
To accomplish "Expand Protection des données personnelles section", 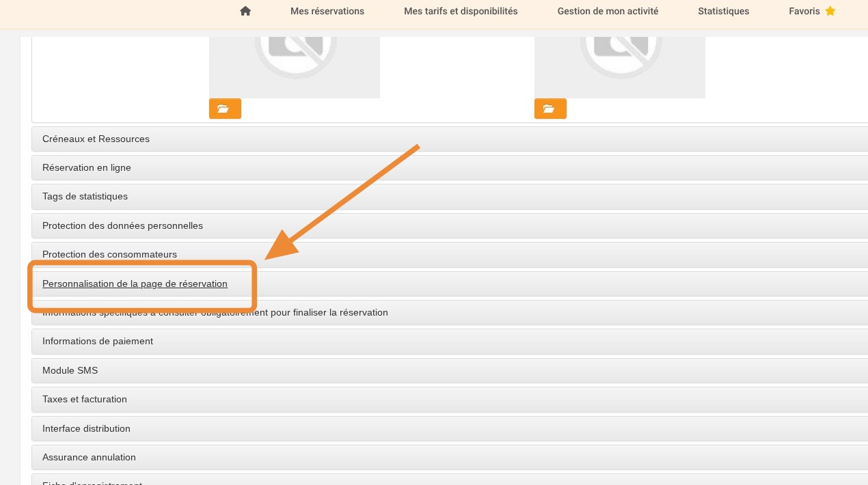I will (450, 225).
